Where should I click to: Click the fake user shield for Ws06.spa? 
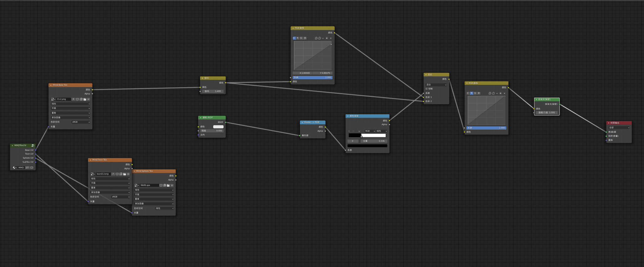[x=161, y=185]
